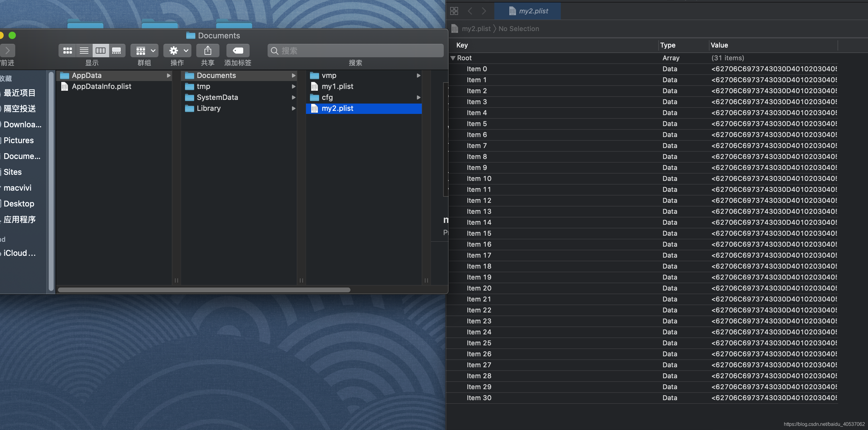Click the Xcode go back arrow
The height and width of the screenshot is (430, 868).
(x=470, y=11)
